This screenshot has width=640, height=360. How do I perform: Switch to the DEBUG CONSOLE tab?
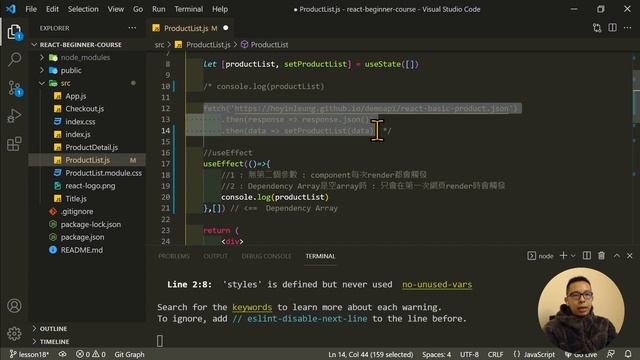click(267, 256)
